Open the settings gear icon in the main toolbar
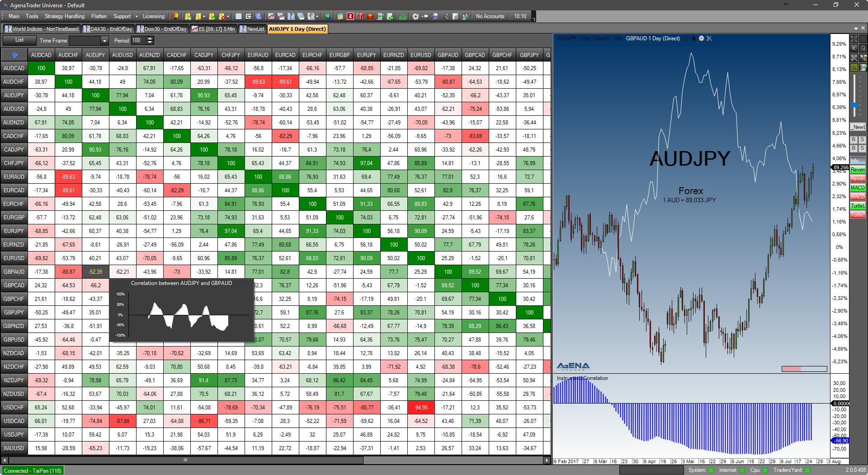 pyautogui.click(x=415, y=16)
